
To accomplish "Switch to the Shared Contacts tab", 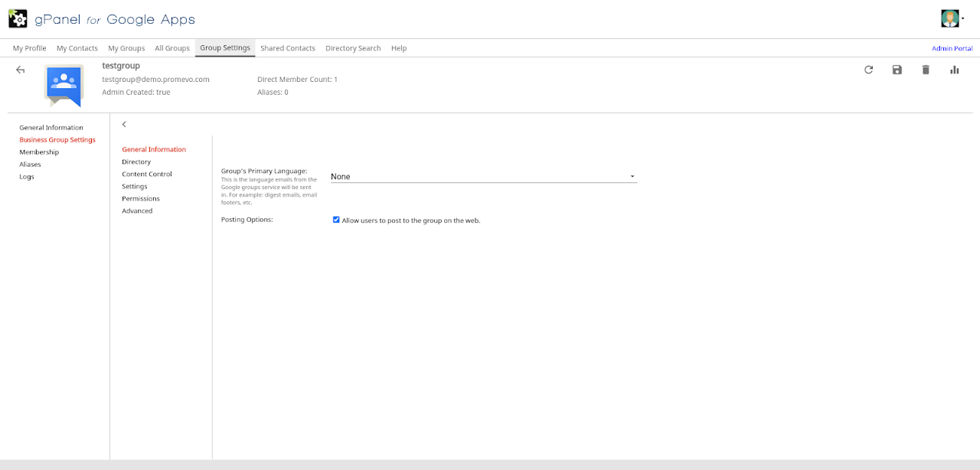I will coord(288,48).
